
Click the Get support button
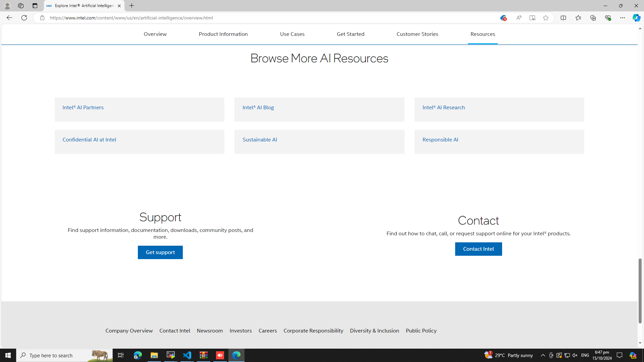point(160,252)
